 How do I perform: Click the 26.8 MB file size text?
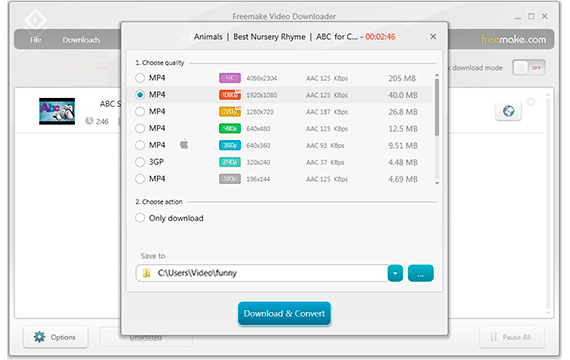click(x=403, y=112)
